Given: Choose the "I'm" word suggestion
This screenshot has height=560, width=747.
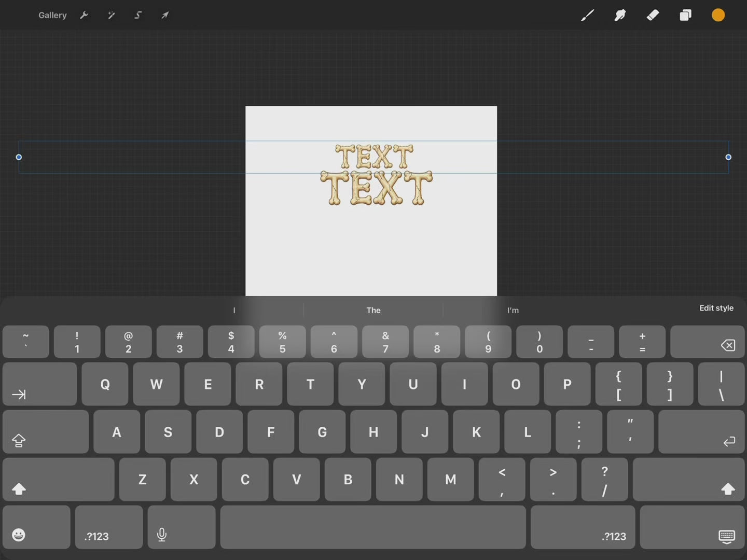Looking at the screenshot, I should [x=513, y=310].
